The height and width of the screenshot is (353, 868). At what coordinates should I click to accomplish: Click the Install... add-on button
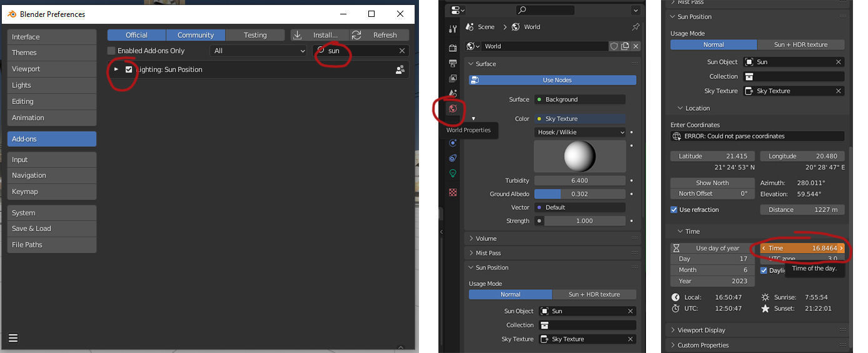[320, 35]
